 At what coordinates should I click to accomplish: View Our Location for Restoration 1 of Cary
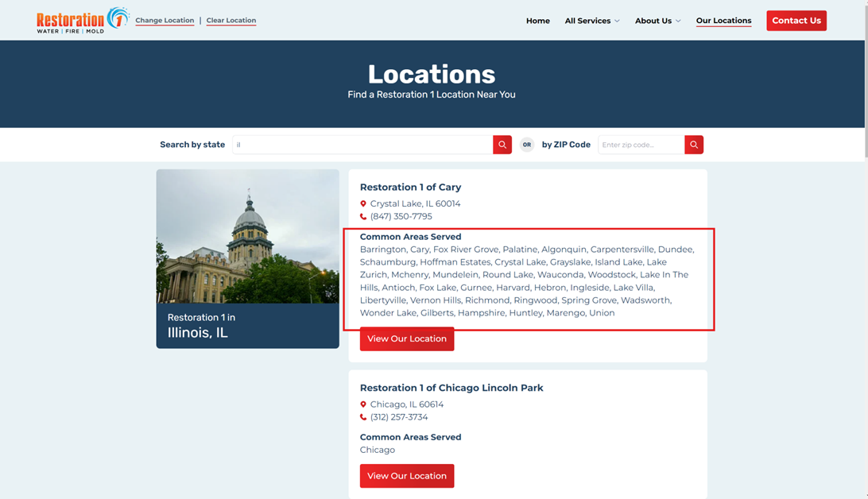[407, 338]
